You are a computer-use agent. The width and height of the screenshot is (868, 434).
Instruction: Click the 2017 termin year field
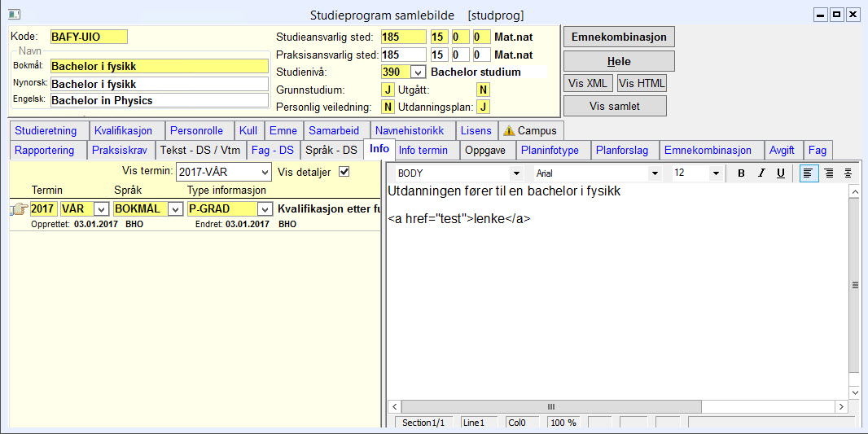coord(43,209)
